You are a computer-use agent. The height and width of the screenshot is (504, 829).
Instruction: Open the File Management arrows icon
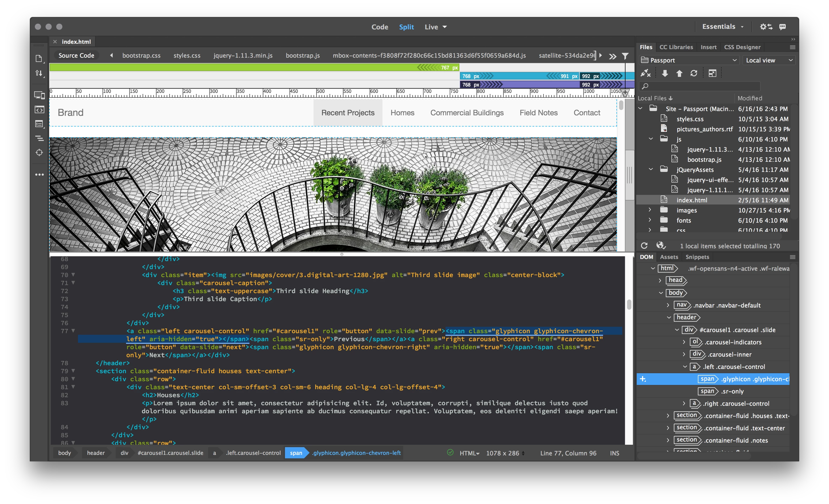[39, 73]
